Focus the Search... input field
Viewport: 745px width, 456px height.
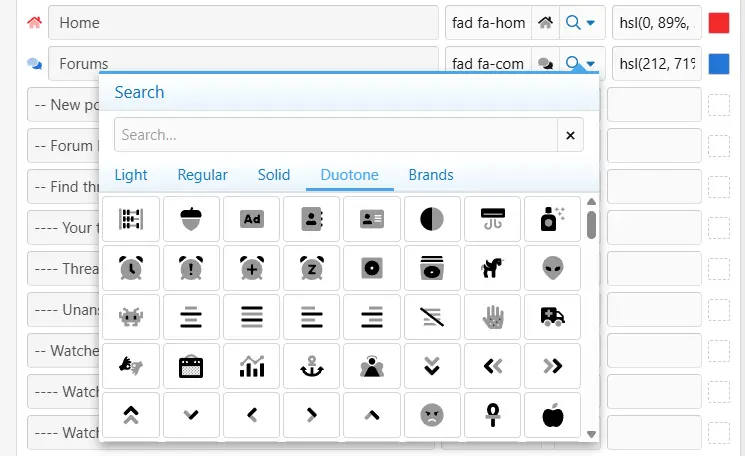pos(336,135)
